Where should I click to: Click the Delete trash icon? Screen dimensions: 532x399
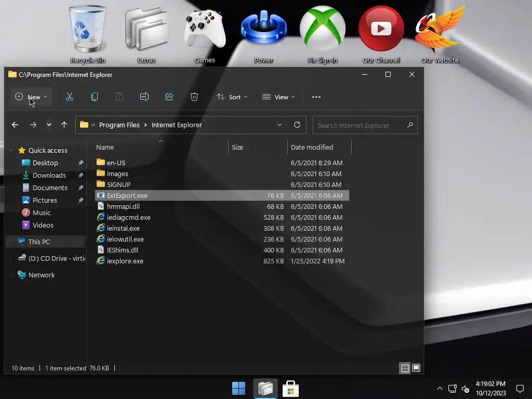(x=194, y=97)
